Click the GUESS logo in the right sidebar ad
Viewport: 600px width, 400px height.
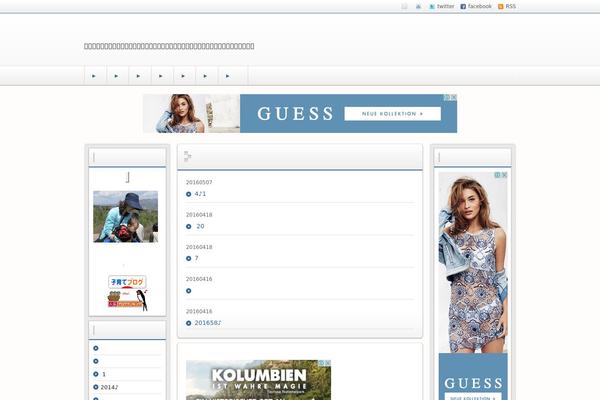tap(473, 383)
